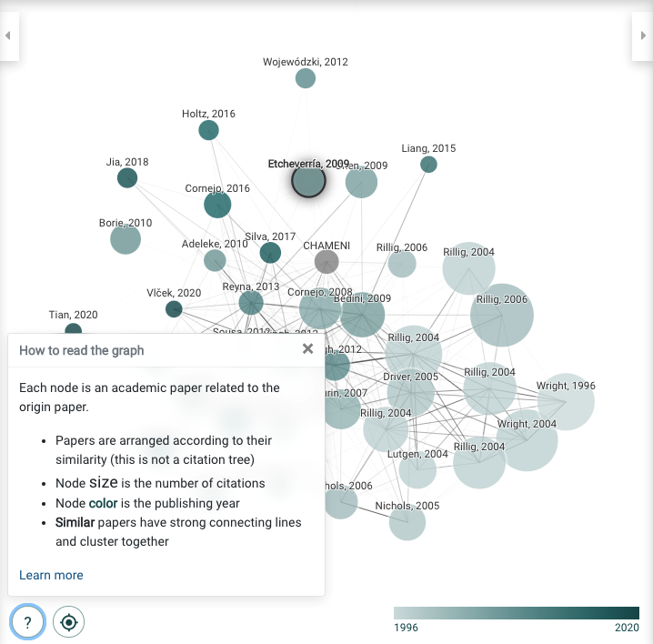Click the Wright, 1996 node

[x=566, y=402]
